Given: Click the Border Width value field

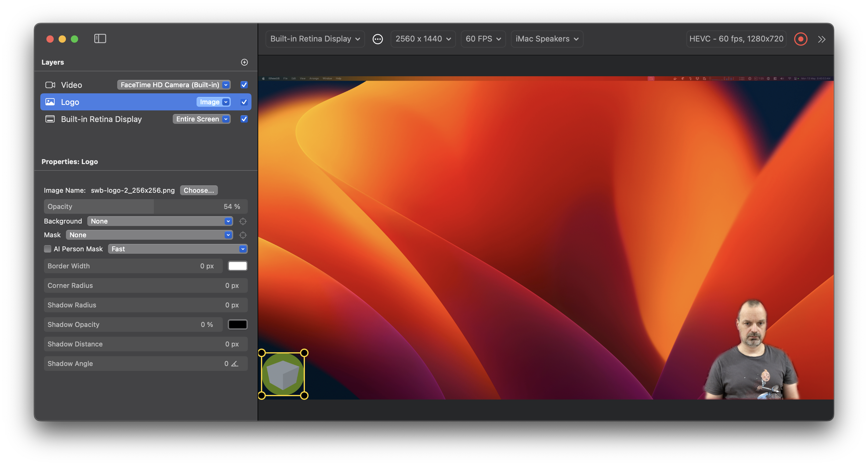Looking at the screenshot, I should click(133, 266).
